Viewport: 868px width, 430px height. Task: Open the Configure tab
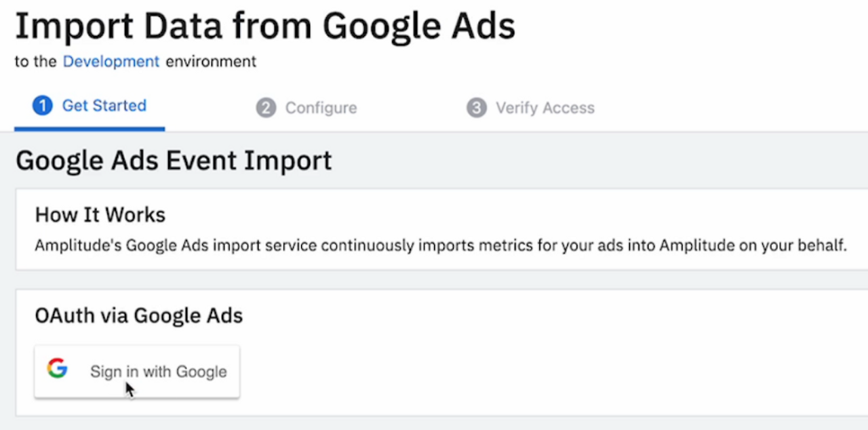pyautogui.click(x=321, y=108)
